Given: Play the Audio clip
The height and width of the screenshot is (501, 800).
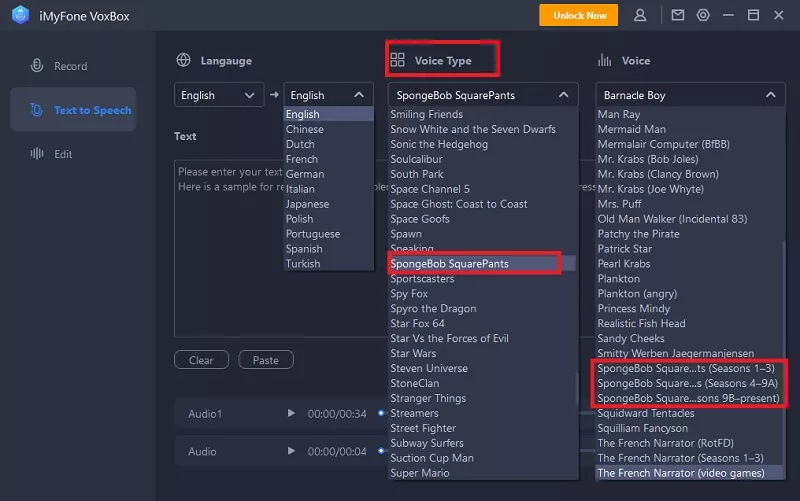Looking at the screenshot, I should pyautogui.click(x=291, y=451).
